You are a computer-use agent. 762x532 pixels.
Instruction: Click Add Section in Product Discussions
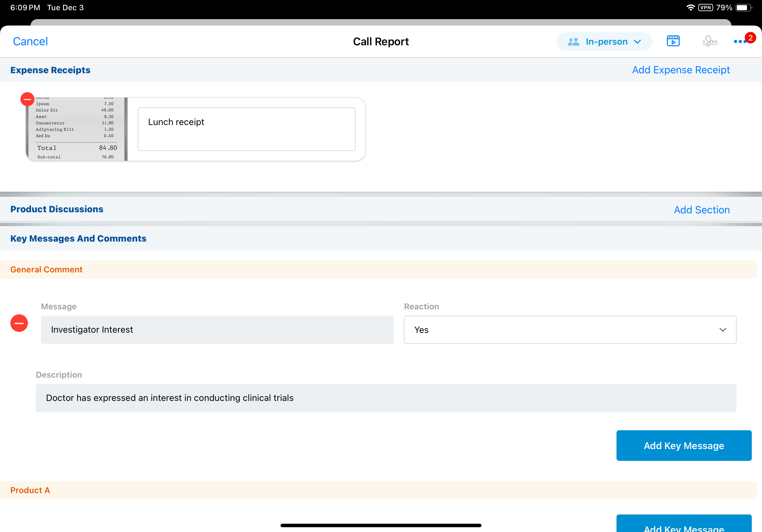(x=701, y=210)
